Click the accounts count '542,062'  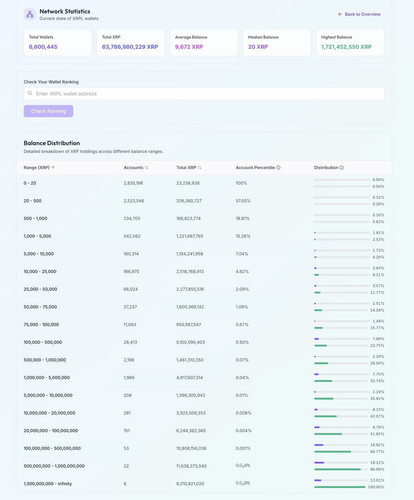(132, 236)
